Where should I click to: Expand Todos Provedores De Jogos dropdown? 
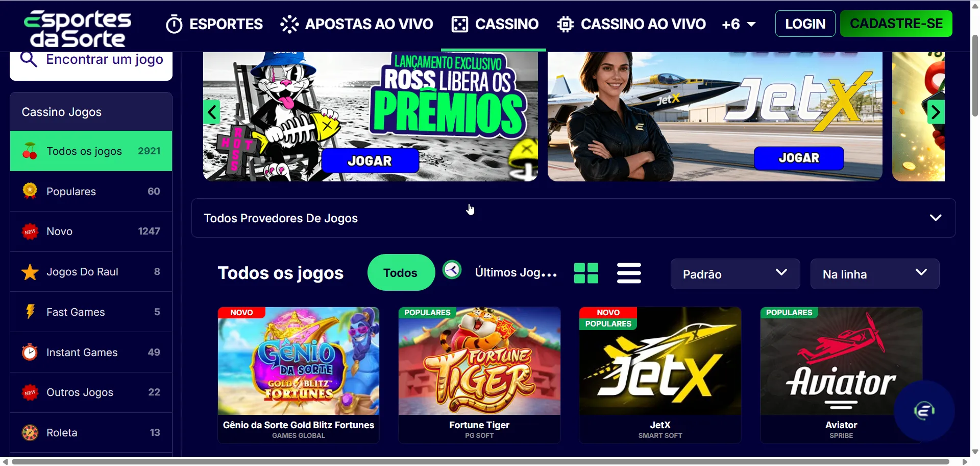(x=573, y=218)
